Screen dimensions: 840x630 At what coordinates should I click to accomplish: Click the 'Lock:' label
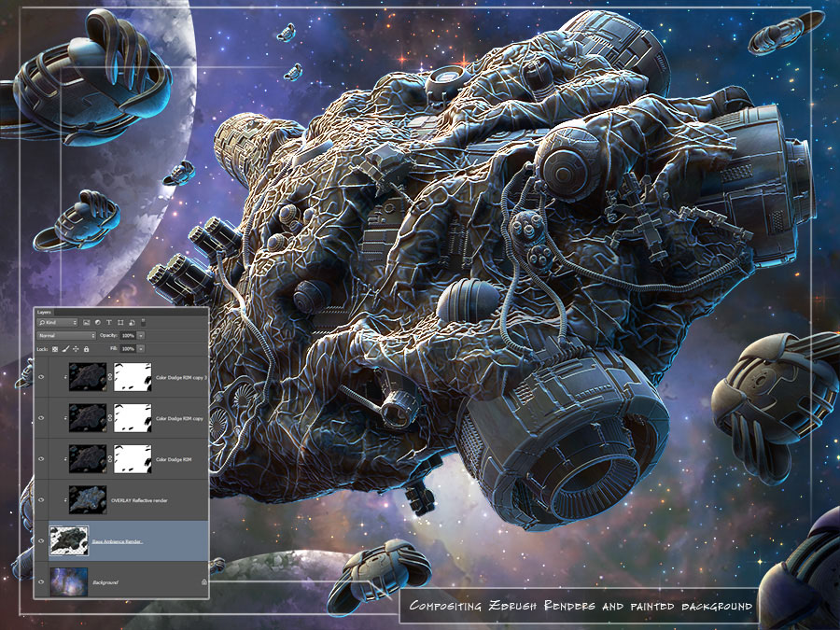point(42,349)
